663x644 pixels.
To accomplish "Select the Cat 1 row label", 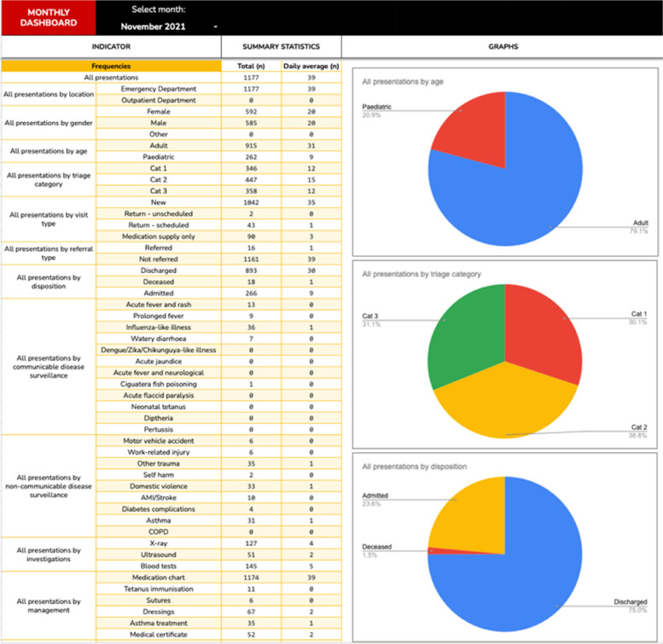I will pyautogui.click(x=159, y=168).
